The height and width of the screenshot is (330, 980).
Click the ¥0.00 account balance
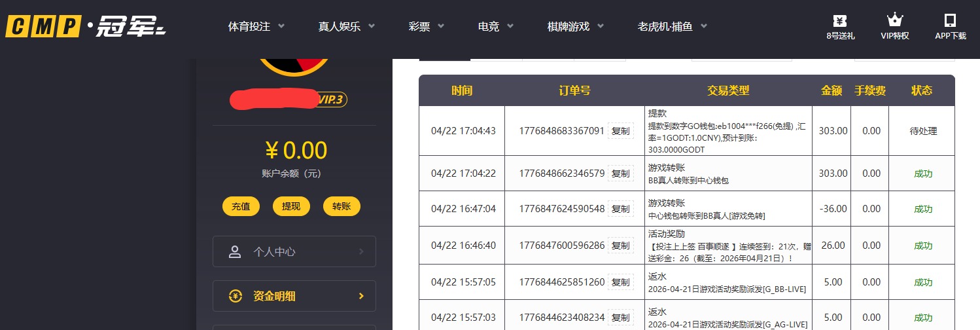(296, 151)
